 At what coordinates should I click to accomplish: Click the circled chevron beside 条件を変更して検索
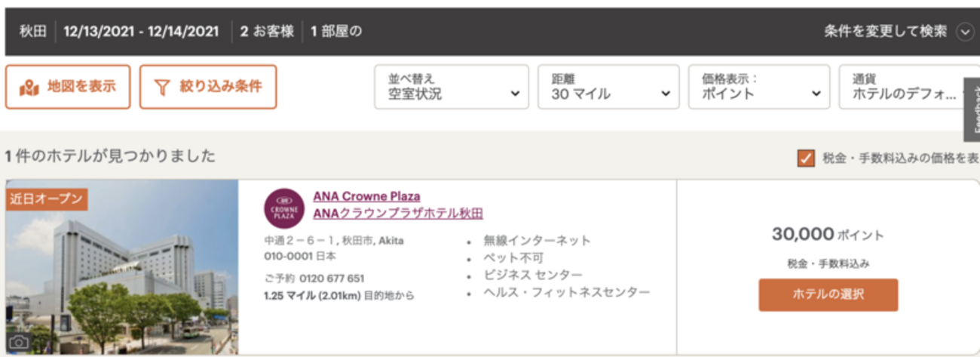coord(965,32)
